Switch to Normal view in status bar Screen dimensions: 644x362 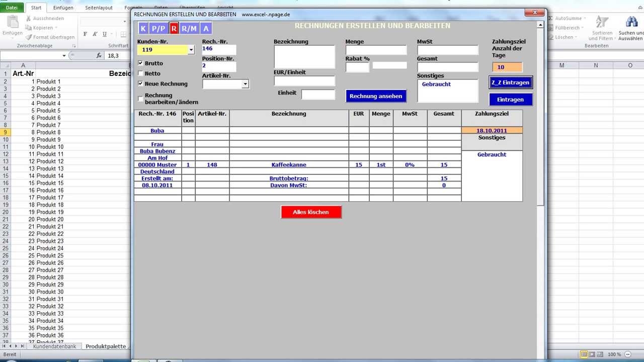coord(584,354)
